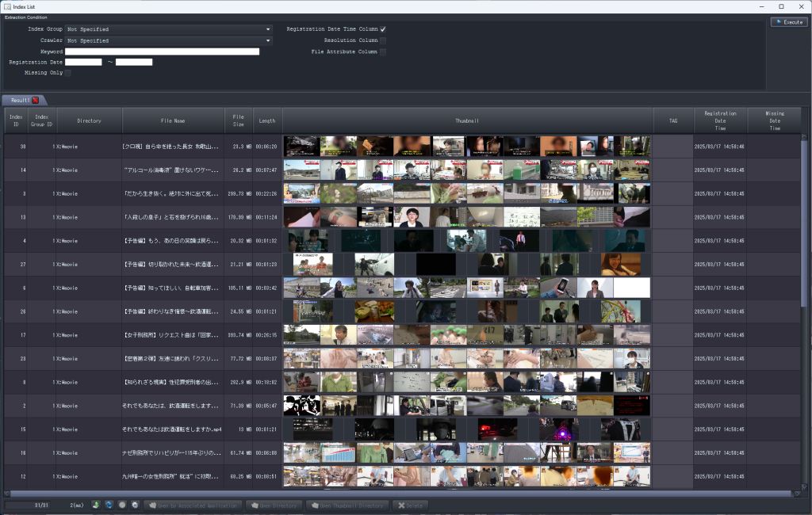Click the blue refresh icon in bottom toolbar
The width and height of the screenshot is (812, 515).
click(109, 505)
